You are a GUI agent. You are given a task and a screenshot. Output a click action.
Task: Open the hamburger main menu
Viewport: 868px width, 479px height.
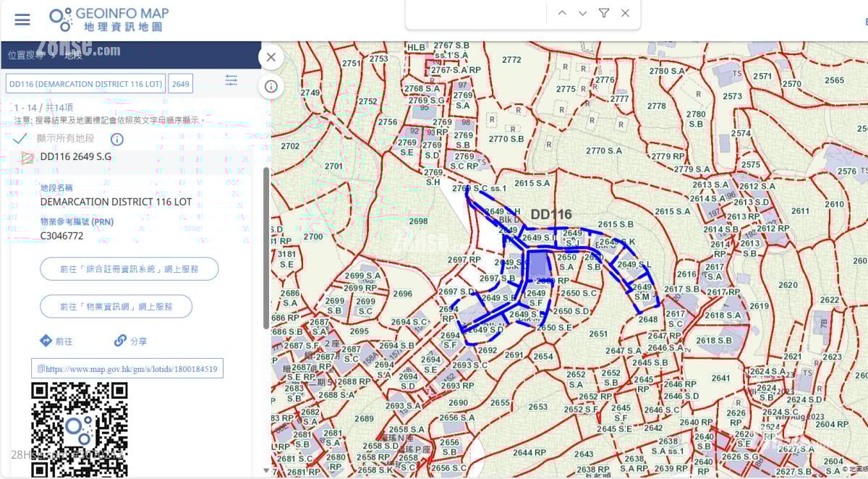point(22,20)
